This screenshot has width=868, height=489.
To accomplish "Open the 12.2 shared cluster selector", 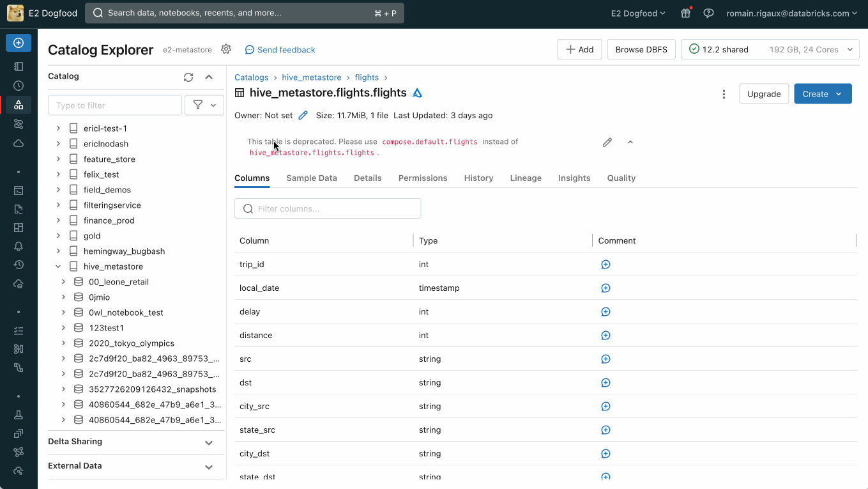I will click(770, 50).
